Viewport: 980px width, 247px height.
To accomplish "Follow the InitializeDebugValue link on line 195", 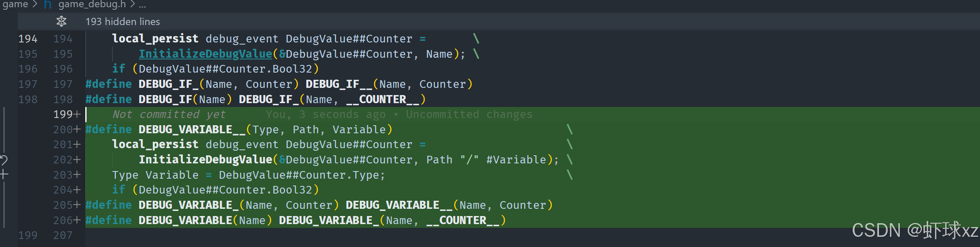I will pyautogui.click(x=205, y=54).
